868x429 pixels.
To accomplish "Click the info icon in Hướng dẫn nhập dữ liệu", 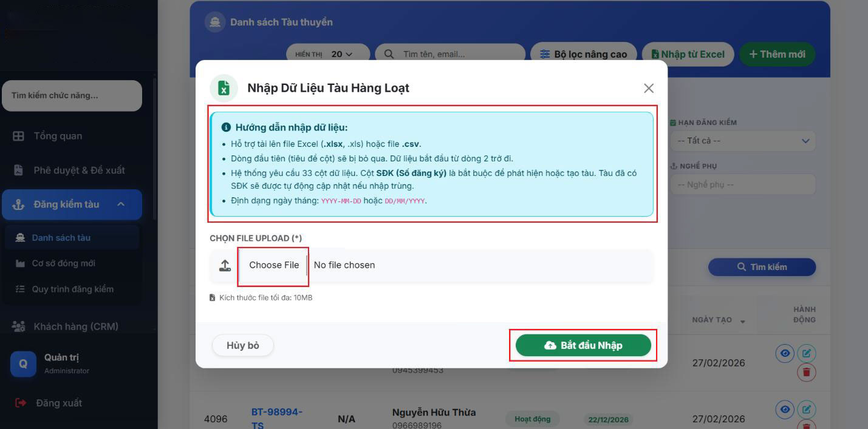I will pyautogui.click(x=226, y=127).
